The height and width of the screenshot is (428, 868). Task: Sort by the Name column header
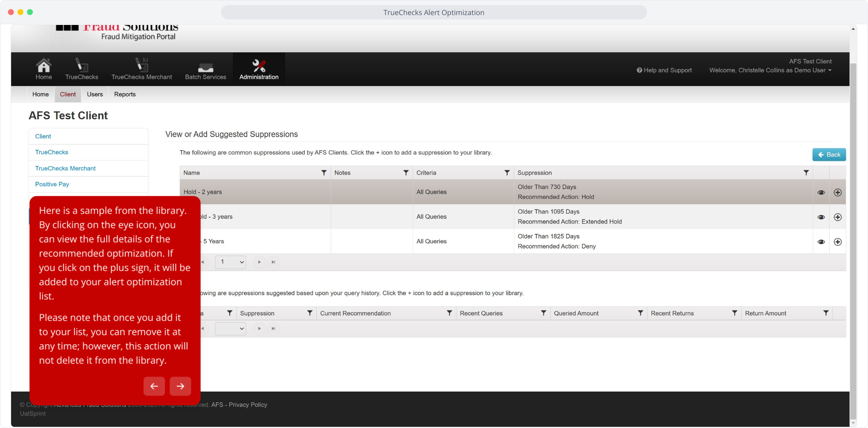[192, 173]
